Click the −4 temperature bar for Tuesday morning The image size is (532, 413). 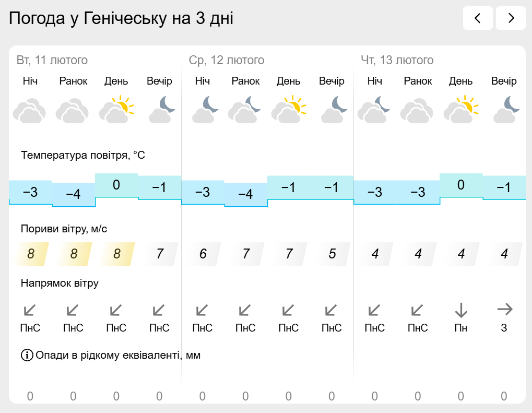74,194
